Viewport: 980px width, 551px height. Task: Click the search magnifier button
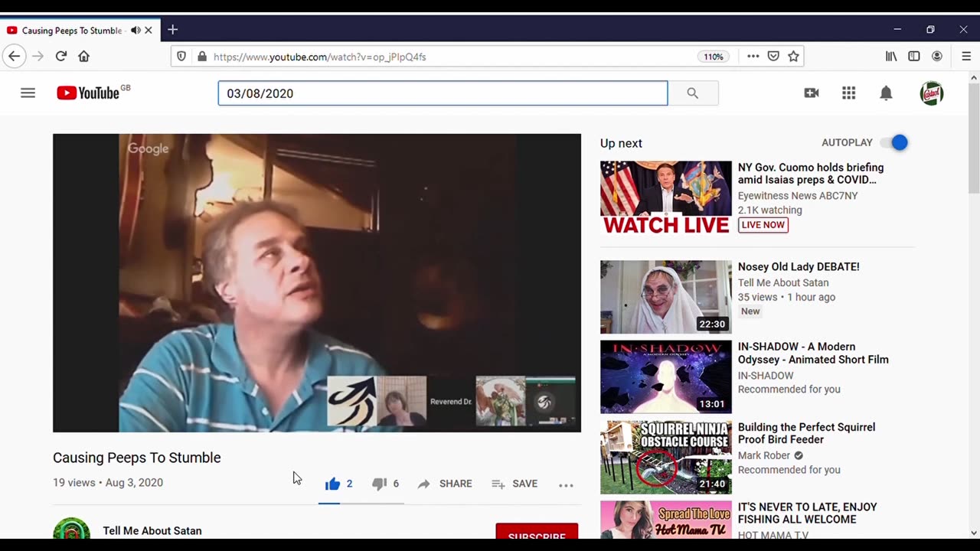693,93
